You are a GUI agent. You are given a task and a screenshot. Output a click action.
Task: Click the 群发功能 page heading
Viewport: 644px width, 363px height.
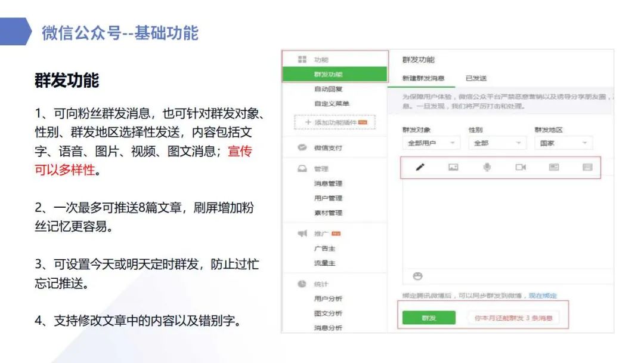click(418, 60)
